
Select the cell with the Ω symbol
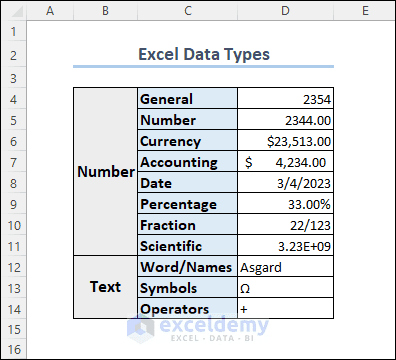tap(286, 288)
